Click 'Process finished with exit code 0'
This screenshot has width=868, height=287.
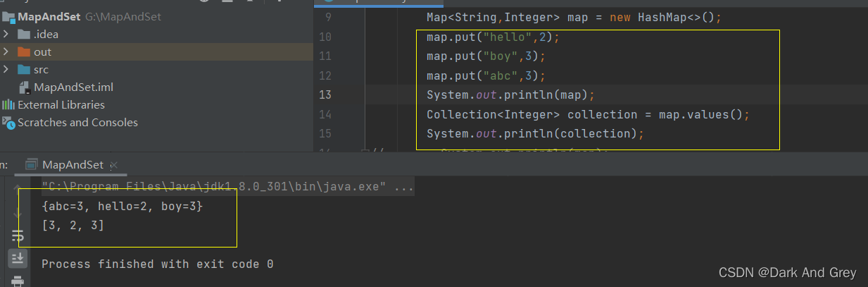[x=157, y=264]
